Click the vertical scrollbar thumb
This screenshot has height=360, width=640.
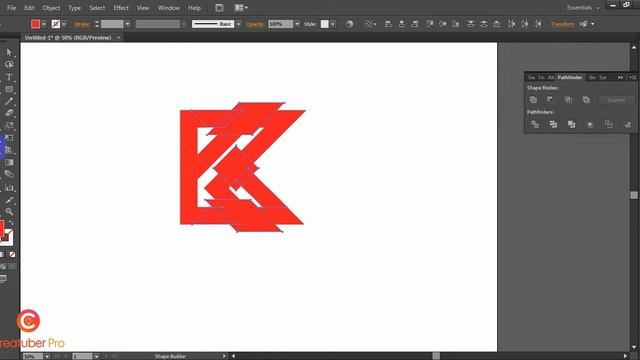[634, 195]
